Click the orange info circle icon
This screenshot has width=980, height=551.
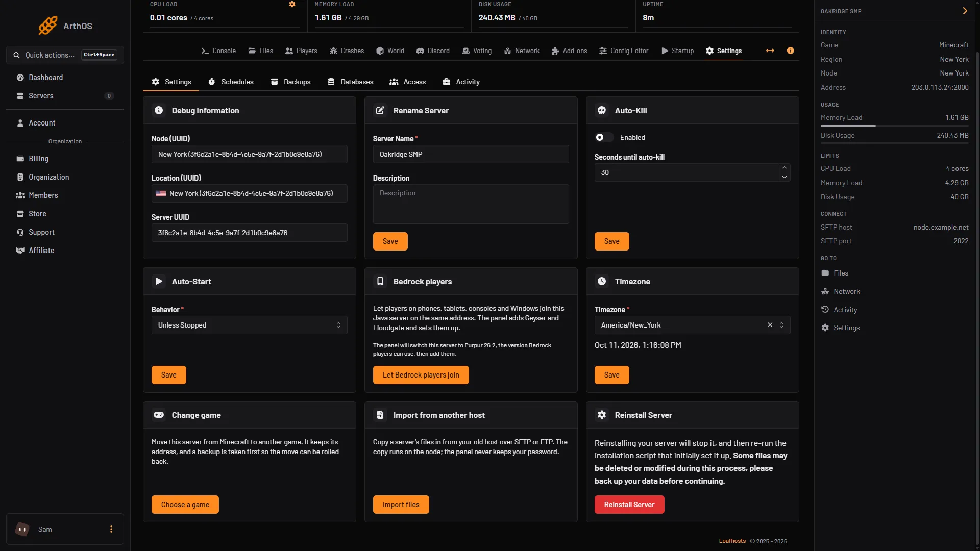790,51
